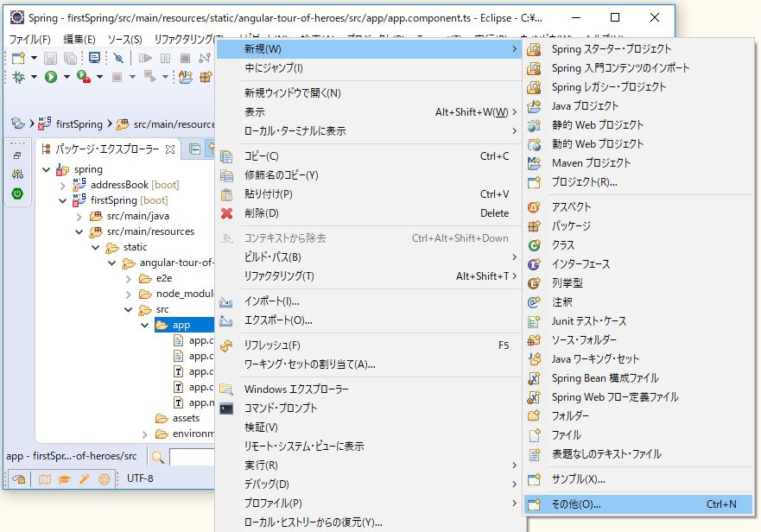Screen dimensions: 761x532
Task: Click the Command Prompt black icon
Action: [226, 408]
